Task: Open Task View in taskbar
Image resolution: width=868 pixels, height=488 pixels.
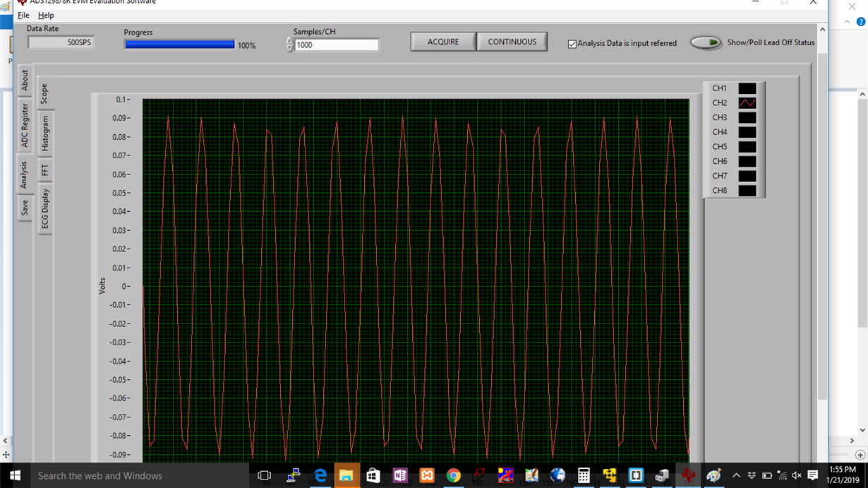Action: pyautogui.click(x=265, y=476)
